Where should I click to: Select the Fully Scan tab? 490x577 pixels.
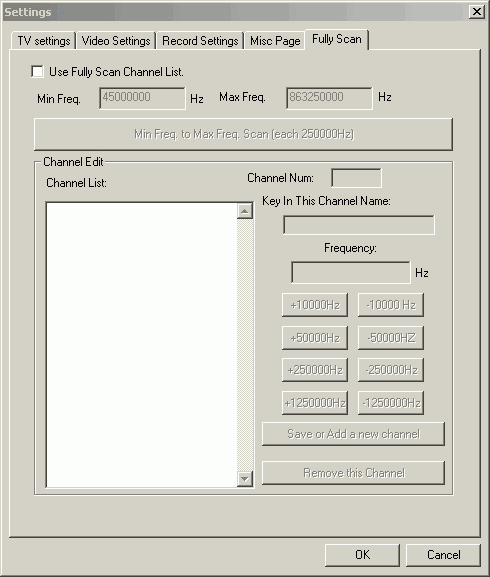tap(337, 39)
